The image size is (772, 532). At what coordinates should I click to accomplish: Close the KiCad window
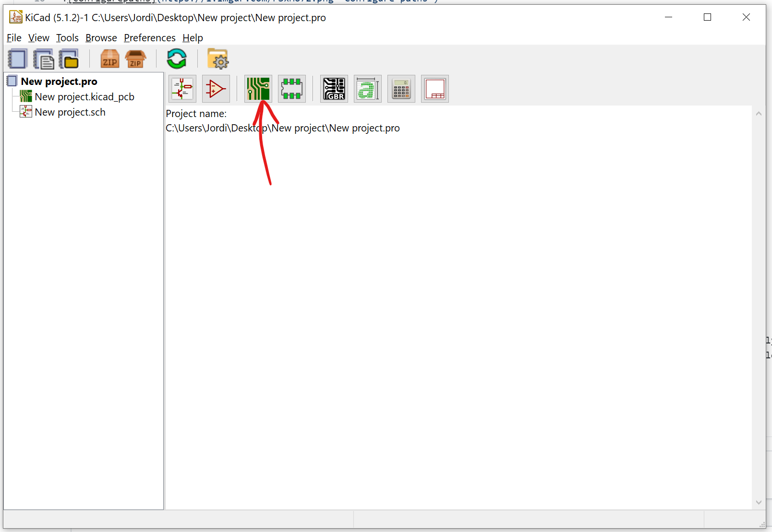click(x=746, y=17)
